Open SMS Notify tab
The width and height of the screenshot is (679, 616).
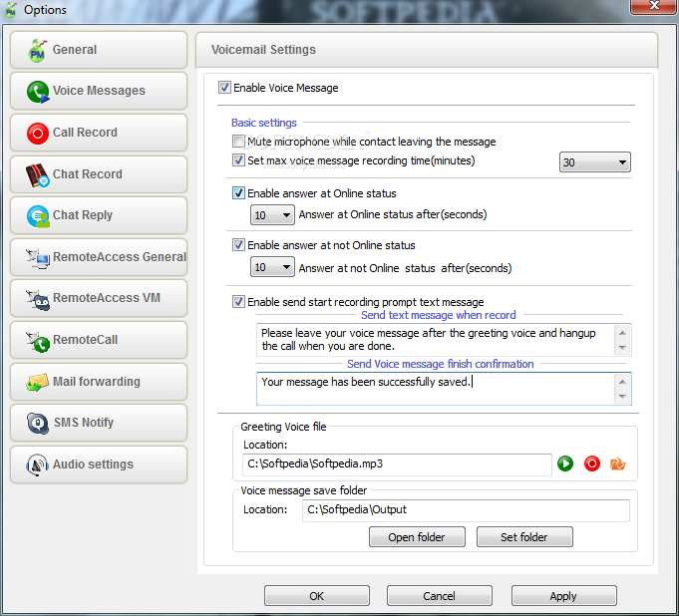click(x=99, y=423)
